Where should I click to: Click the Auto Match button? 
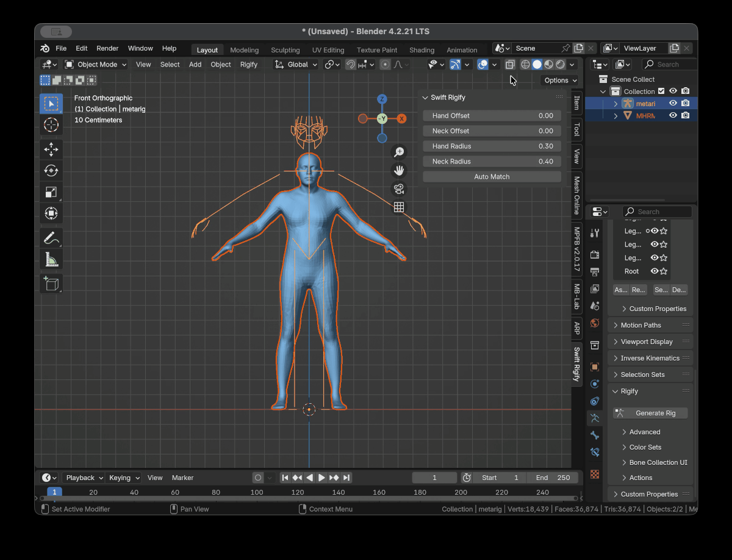492,177
